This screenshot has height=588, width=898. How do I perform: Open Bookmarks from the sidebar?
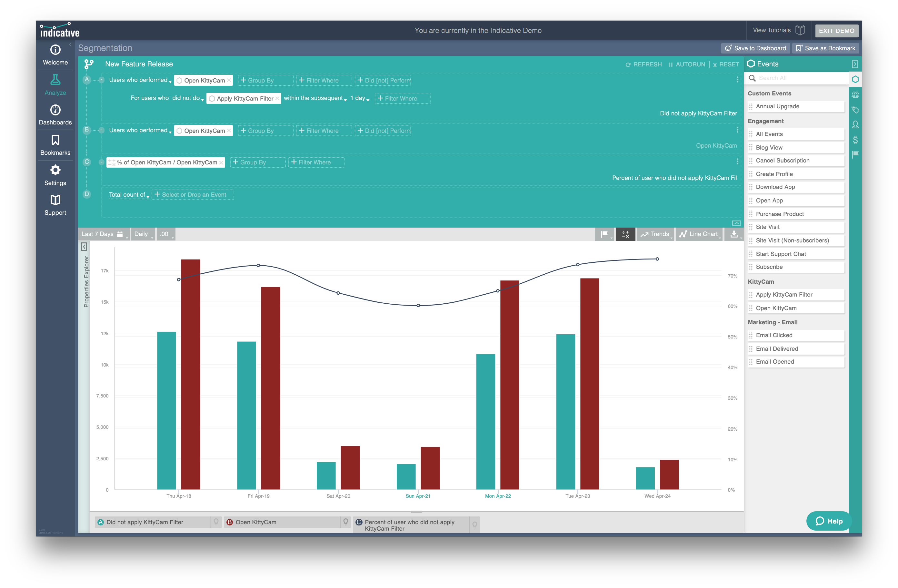55,145
